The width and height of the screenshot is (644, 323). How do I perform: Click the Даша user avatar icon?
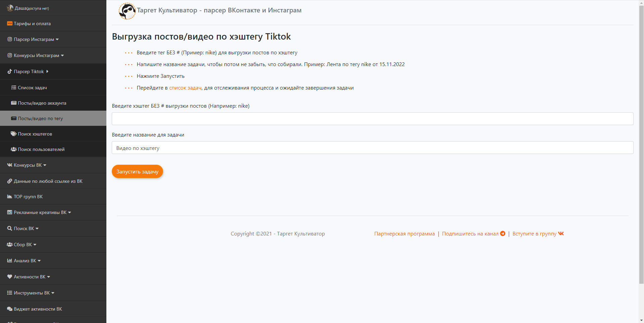[10, 8]
